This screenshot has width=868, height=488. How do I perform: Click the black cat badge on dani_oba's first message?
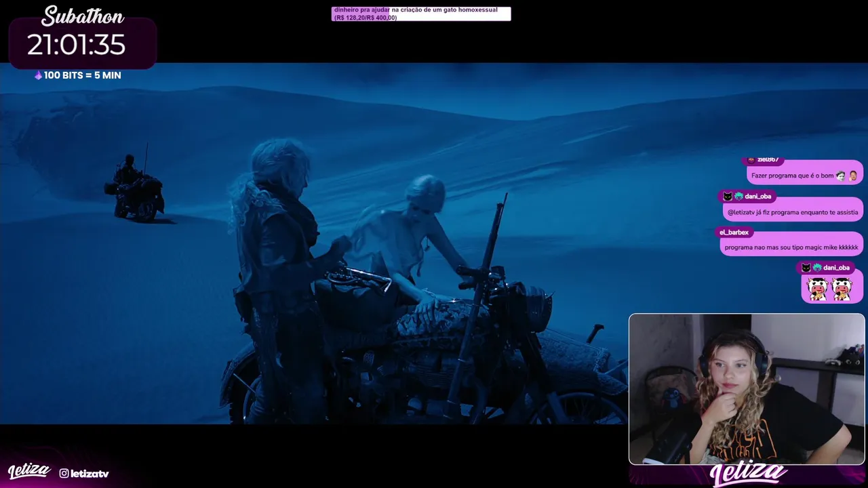coord(728,197)
